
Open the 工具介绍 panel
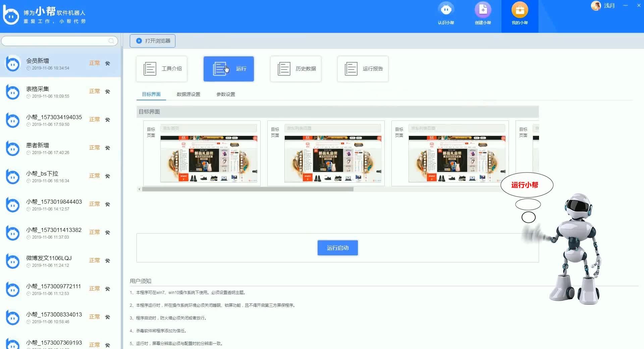click(x=162, y=69)
